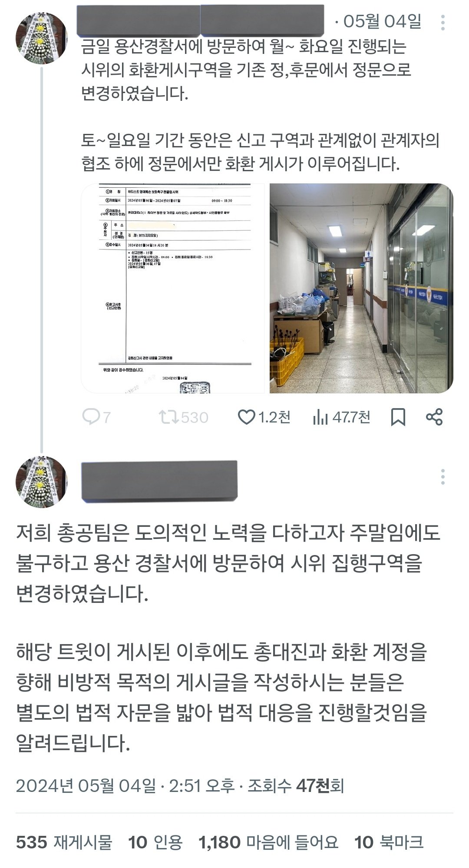Screen dimensions: 469x868
Task: Open the first tweet author's profile avatar
Action: click(x=42, y=38)
